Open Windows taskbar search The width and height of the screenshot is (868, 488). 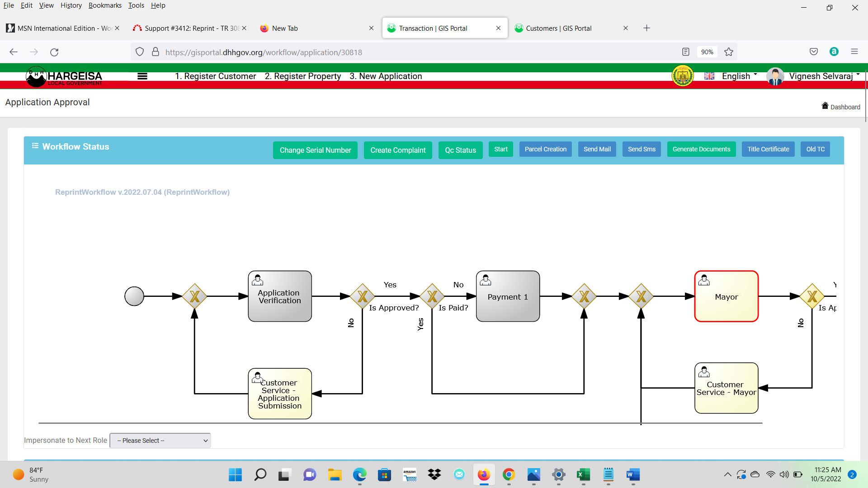tap(260, 474)
